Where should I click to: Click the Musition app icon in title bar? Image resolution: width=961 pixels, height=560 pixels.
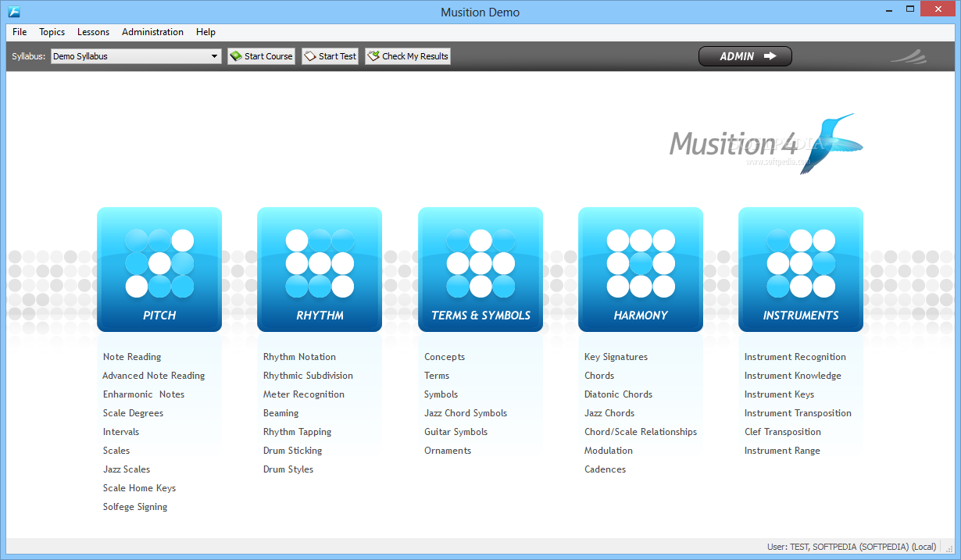tap(13, 12)
